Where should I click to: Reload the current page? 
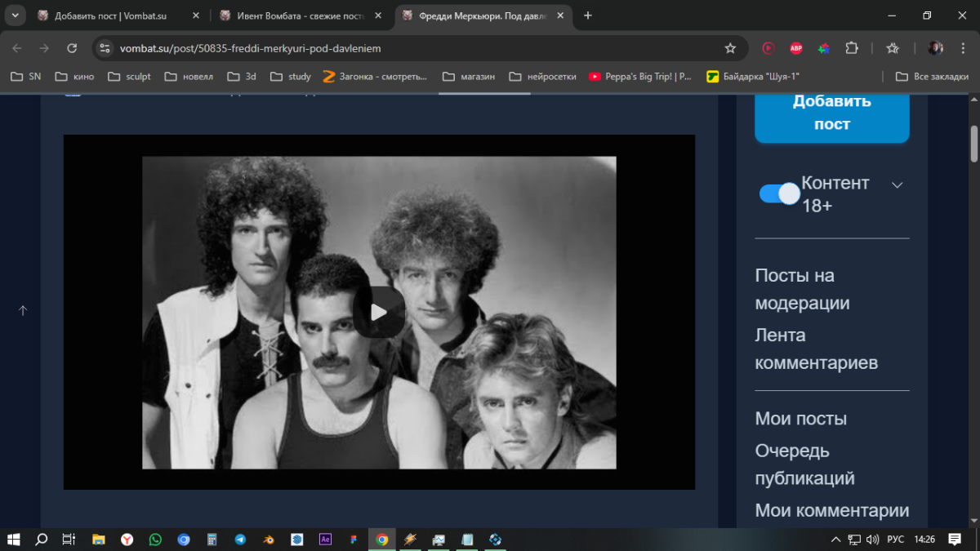(72, 48)
